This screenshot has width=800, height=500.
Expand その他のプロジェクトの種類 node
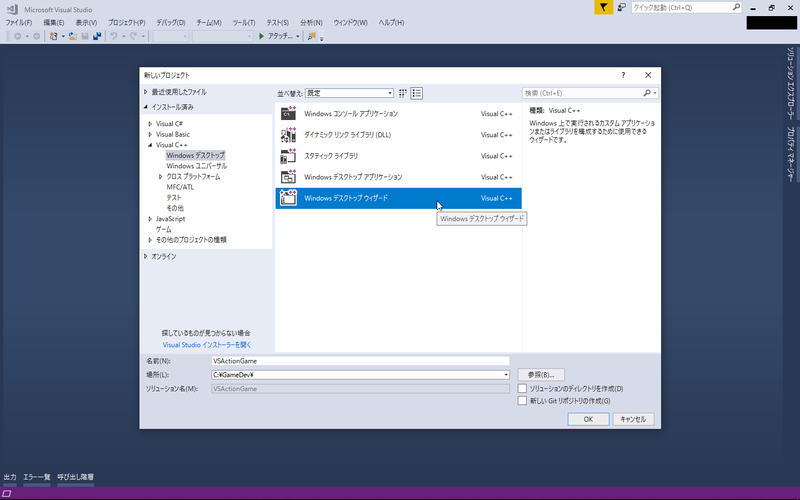(x=150, y=239)
